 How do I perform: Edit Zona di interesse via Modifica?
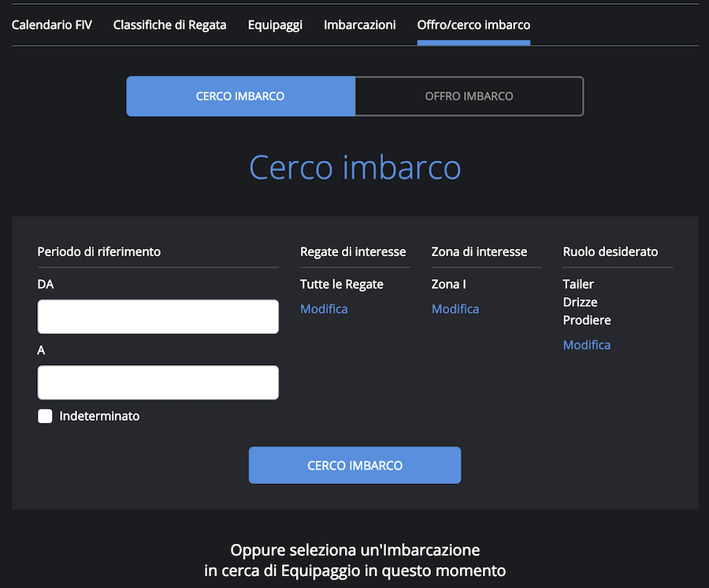[x=455, y=309]
